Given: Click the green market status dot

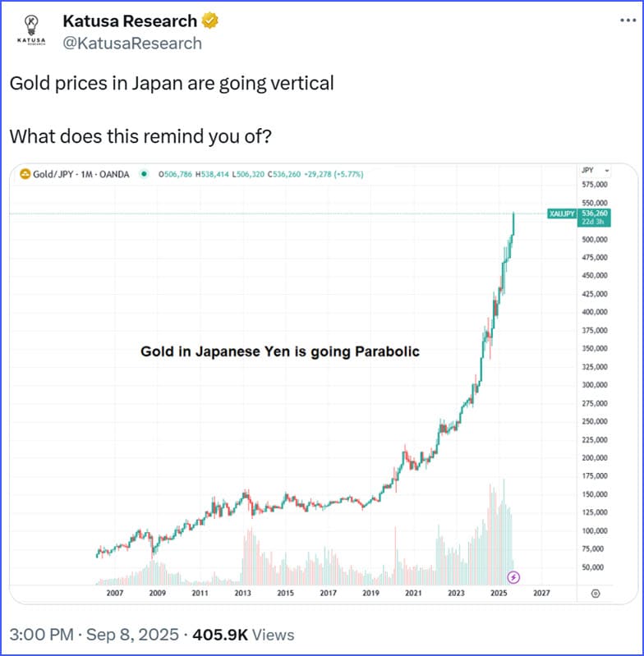Looking at the screenshot, I should point(145,174).
